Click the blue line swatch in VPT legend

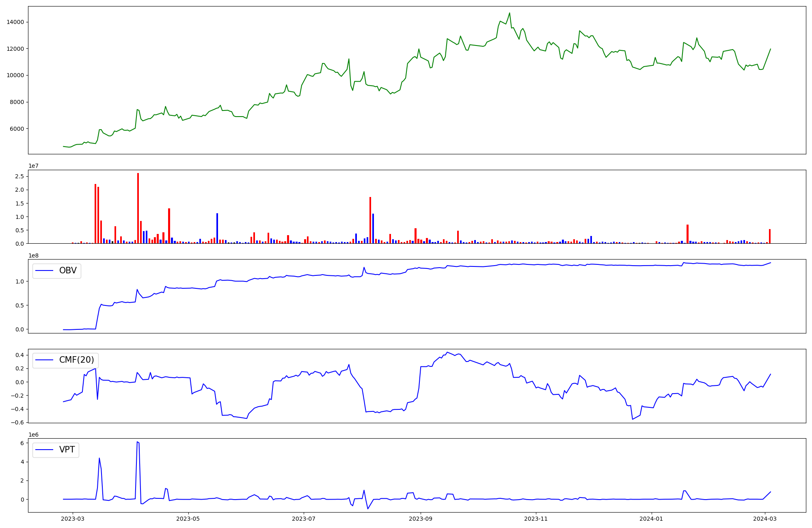click(x=45, y=450)
